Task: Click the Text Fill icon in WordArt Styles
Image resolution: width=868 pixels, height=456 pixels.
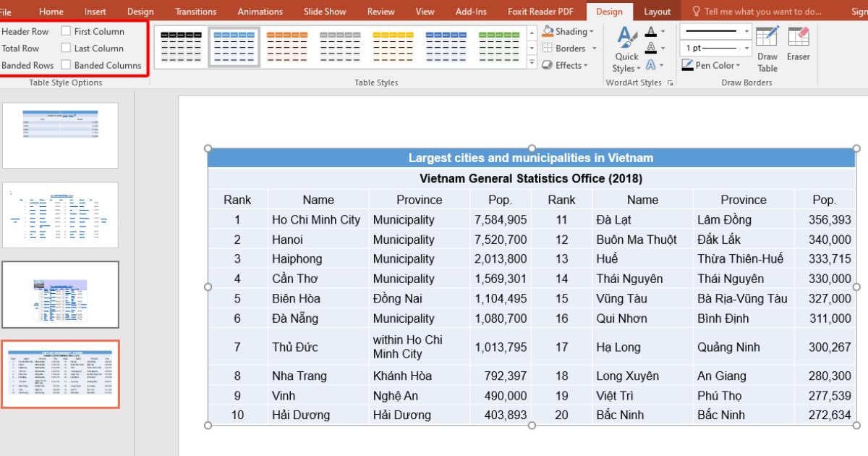Action: coord(651,32)
